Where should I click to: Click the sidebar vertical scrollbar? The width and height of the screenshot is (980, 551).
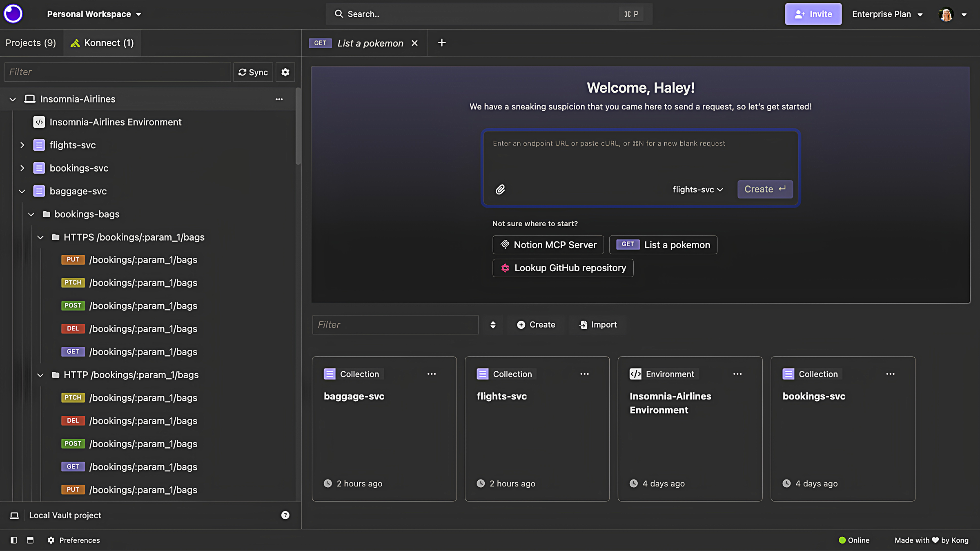click(298, 127)
